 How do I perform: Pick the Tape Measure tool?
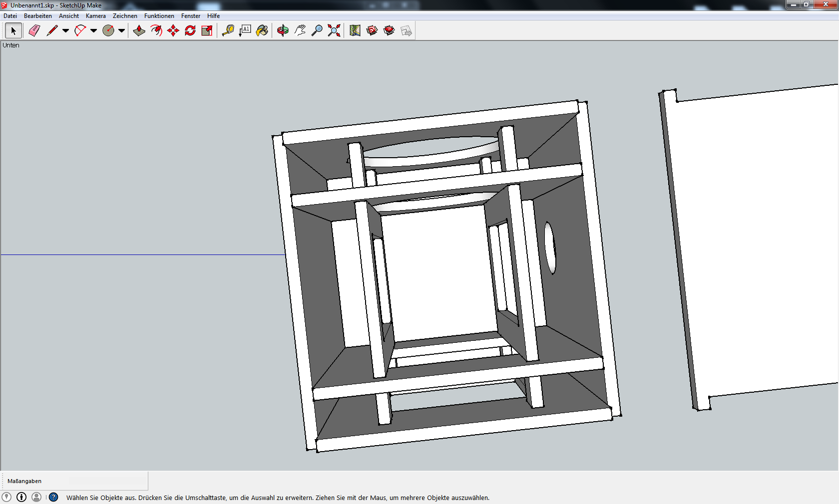click(x=228, y=31)
